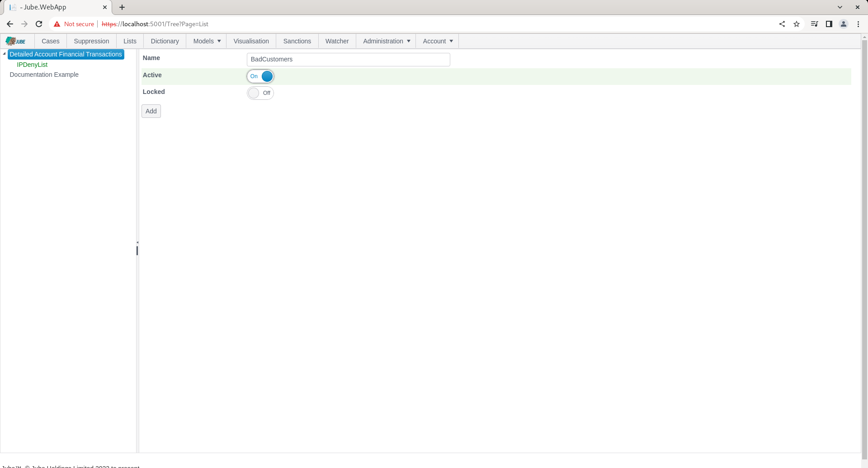The width and height of the screenshot is (868, 468).
Task: Open the Visualisation menu
Action: coord(251,41)
